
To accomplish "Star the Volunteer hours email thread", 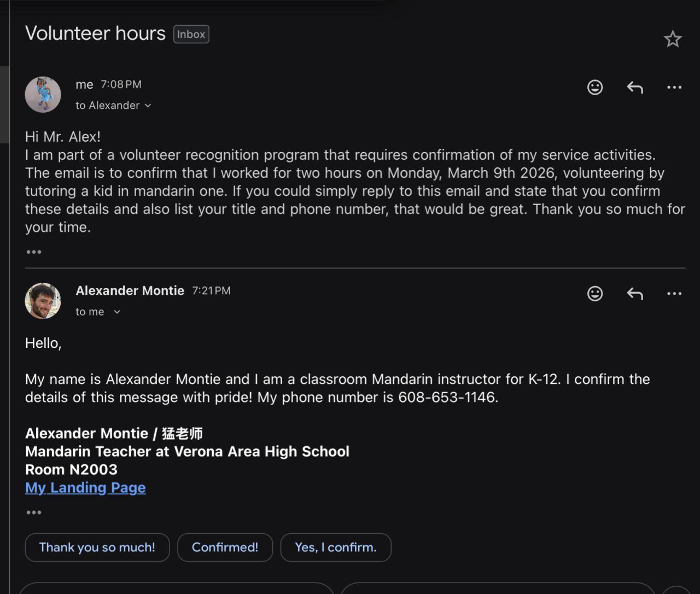I will tap(672, 39).
